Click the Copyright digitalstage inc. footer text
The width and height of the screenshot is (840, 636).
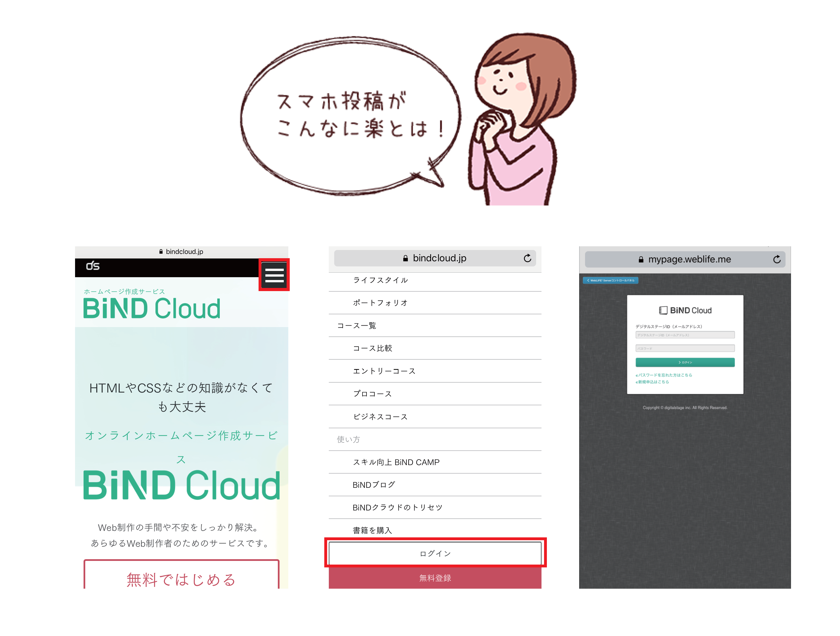point(685,408)
